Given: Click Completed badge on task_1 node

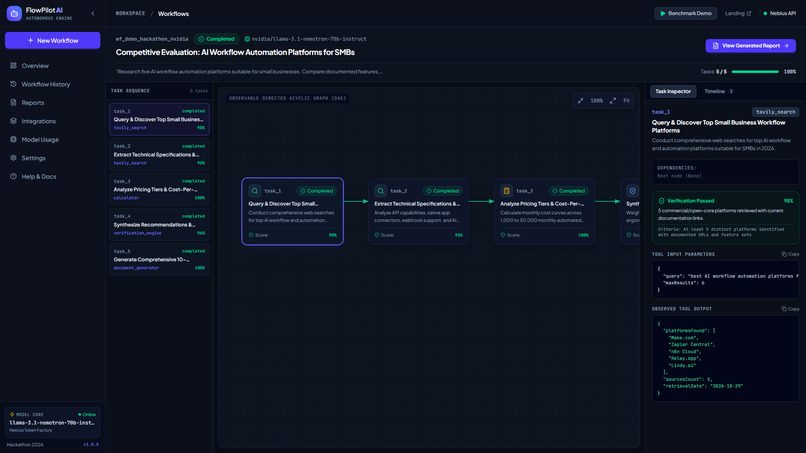Looking at the screenshot, I should pos(317,191).
